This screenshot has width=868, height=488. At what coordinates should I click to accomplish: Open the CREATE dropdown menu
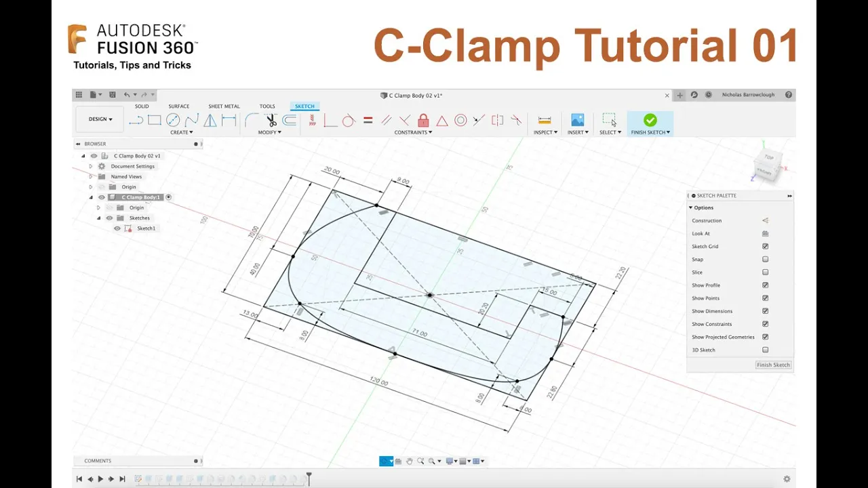point(182,132)
